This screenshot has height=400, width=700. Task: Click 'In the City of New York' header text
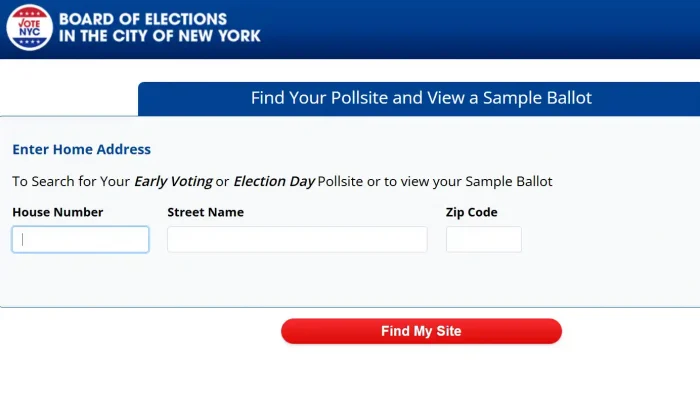[160, 36]
